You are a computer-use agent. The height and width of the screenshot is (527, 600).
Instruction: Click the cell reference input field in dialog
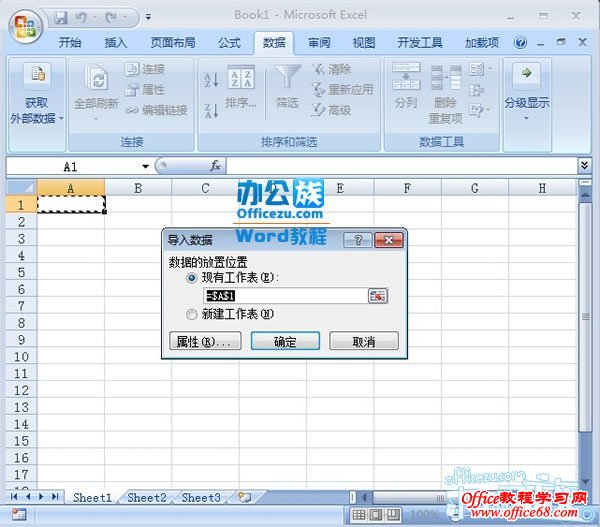tap(285, 296)
